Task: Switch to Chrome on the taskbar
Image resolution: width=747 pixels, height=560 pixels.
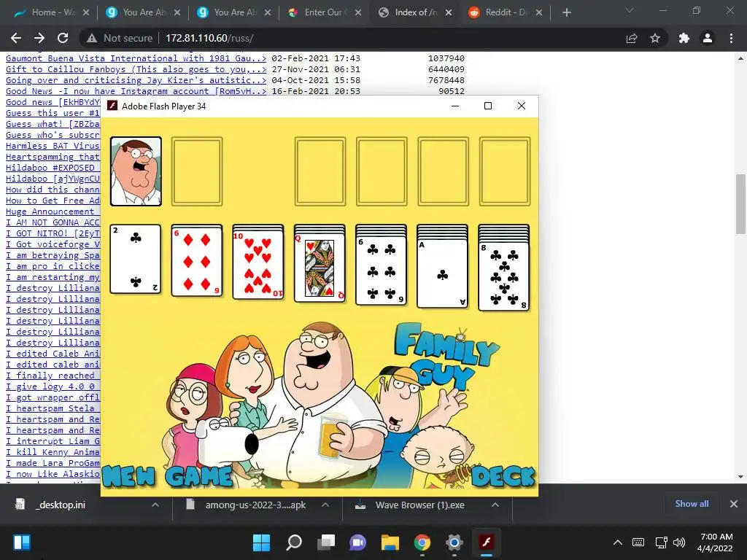Action: point(422,542)
